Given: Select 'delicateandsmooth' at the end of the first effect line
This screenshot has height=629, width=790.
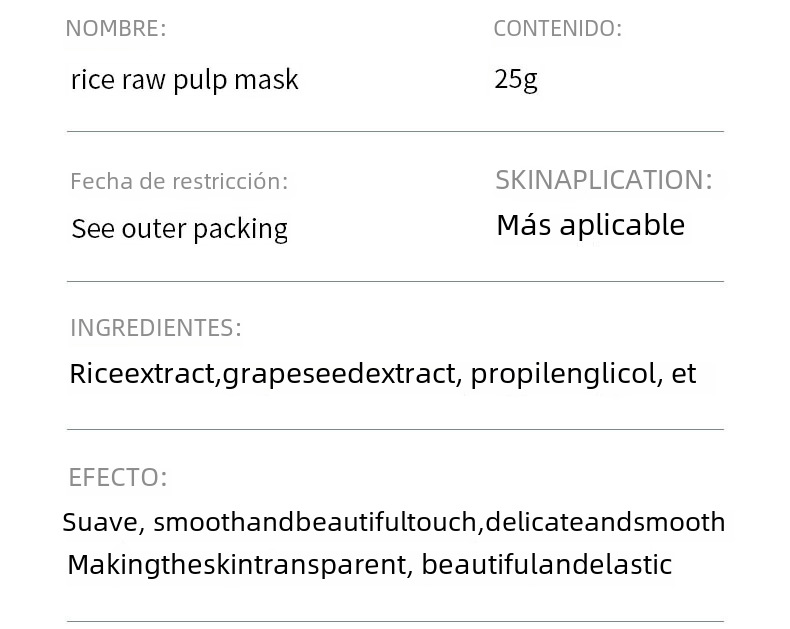Looking at the screenshot, I should coord(605,522).
